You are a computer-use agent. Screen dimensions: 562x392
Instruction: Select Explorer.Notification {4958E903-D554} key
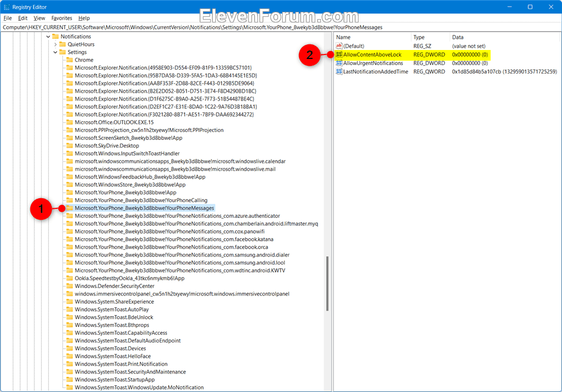[164, 68]
